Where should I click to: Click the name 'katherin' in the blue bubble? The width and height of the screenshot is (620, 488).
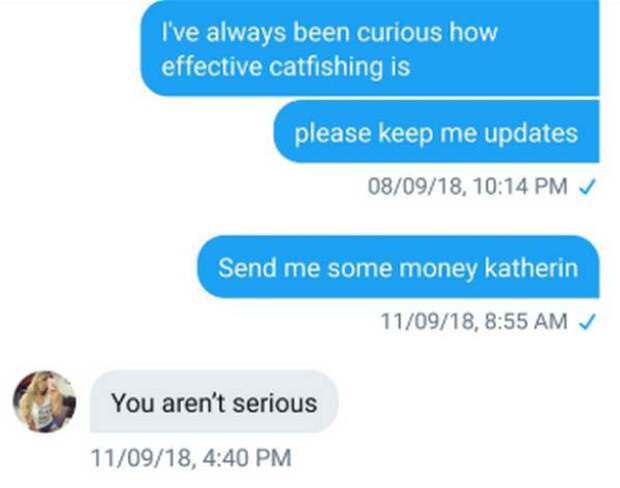point(531,267)
